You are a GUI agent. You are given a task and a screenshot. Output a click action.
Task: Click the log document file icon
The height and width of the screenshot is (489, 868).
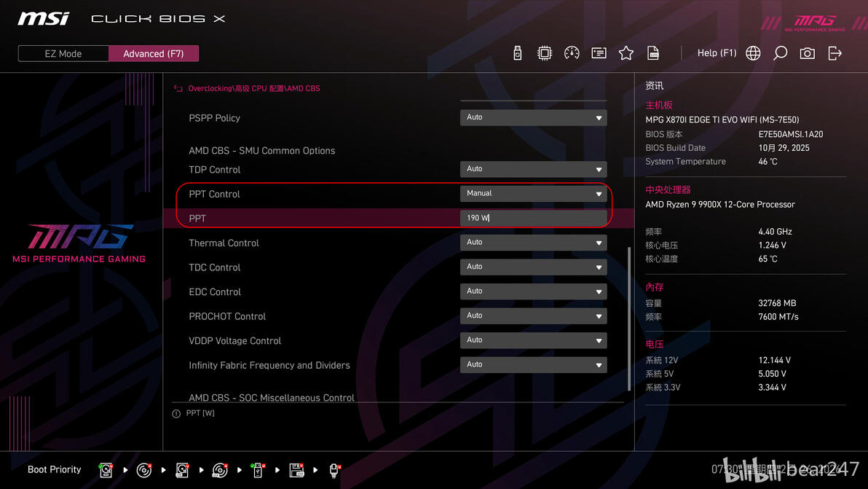(x=653, y=53)
